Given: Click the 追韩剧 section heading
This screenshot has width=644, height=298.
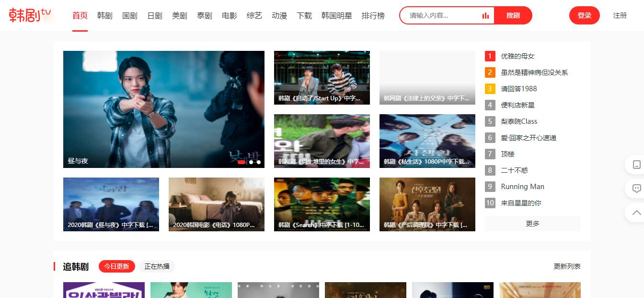Looking at the screenshot, I should [x=76, y=267].
